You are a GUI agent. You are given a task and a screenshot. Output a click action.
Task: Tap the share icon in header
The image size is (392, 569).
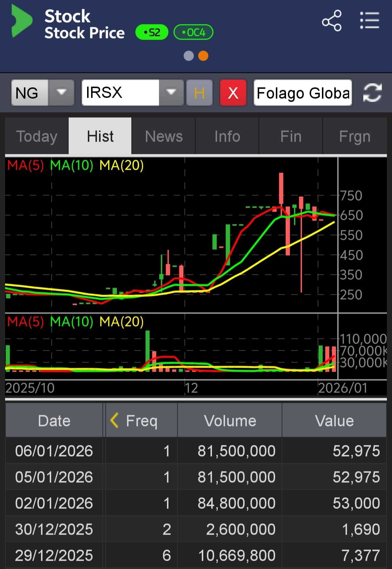tap(332, 21)
